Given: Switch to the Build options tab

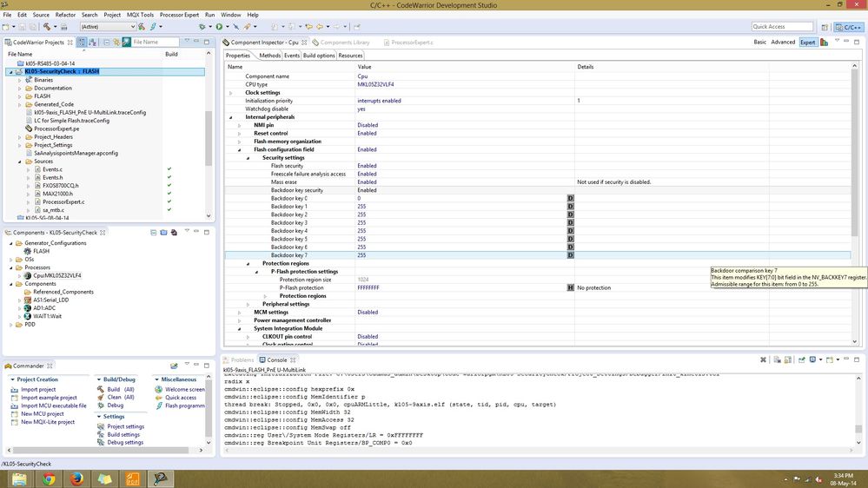Looking at the screenshot, I should click(319, 56).
